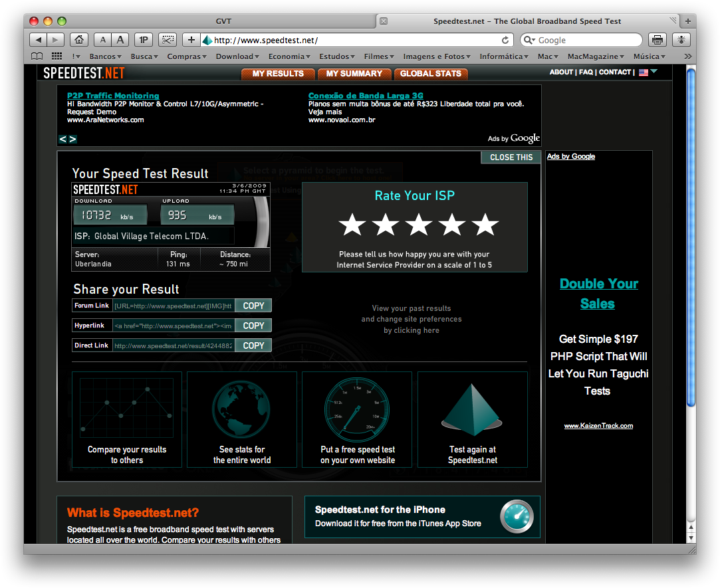Image resolution: width=720 pixels, height=588 pixels.
Task: Open the language flag dropdown
Action: 648,72
